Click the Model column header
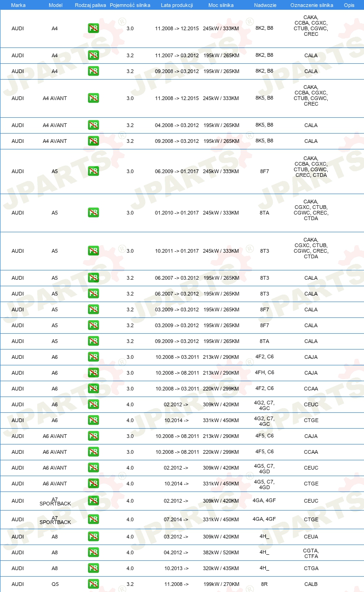Viewport: 364px width, 592px height. point(55,5)
